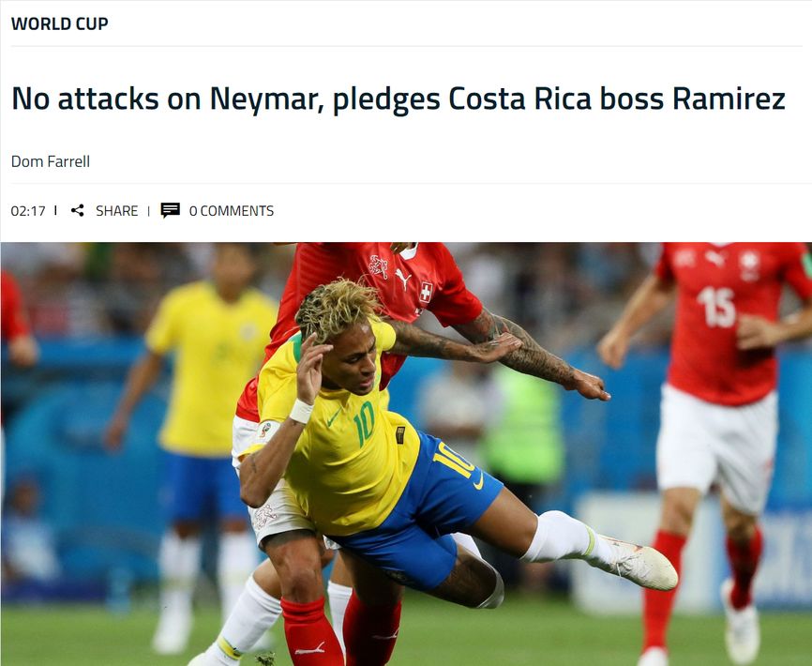Click the SHARE text label
Viewport: 812px width, 666px height.
[x=117, y=211]
